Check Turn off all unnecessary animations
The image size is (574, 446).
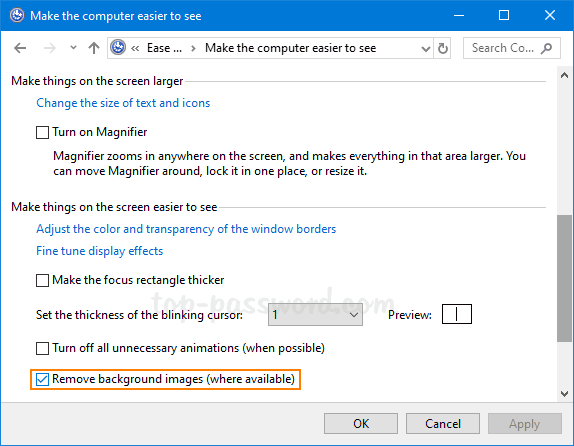[42, 348]
